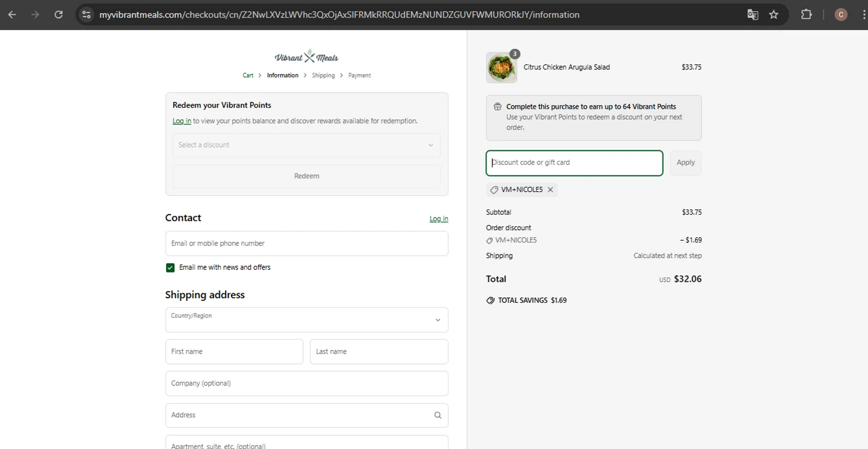868x449 pixels.
Task: Click Log in link in Redeem points box
Action: (182, 121)
